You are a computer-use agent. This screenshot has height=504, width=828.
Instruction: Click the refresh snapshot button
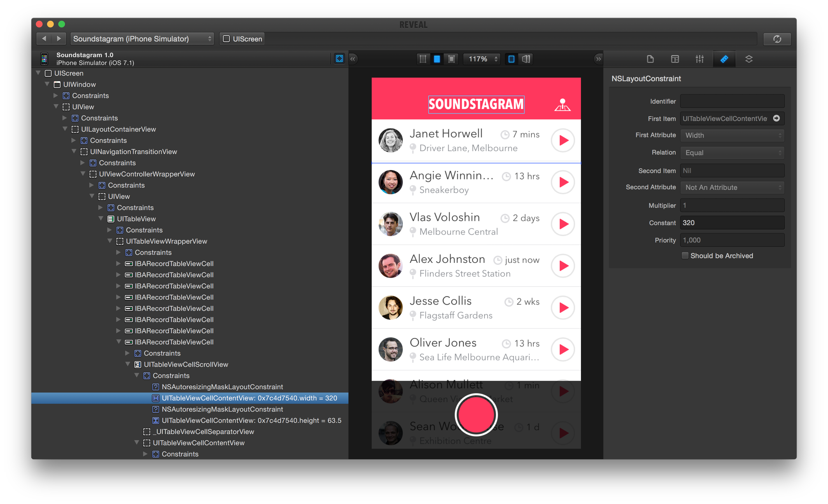[x=776, y=39]
